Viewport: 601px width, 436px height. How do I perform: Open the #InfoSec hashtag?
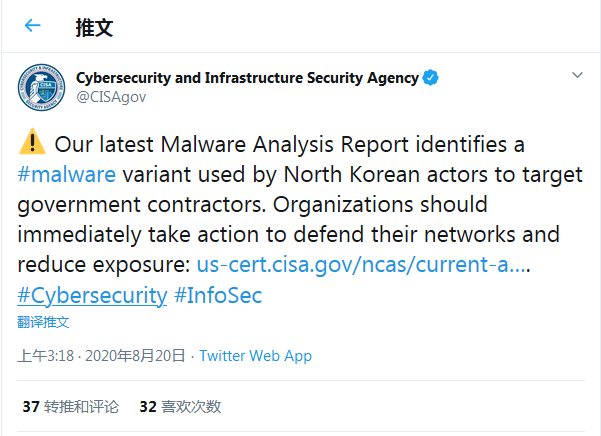point(217,296)
